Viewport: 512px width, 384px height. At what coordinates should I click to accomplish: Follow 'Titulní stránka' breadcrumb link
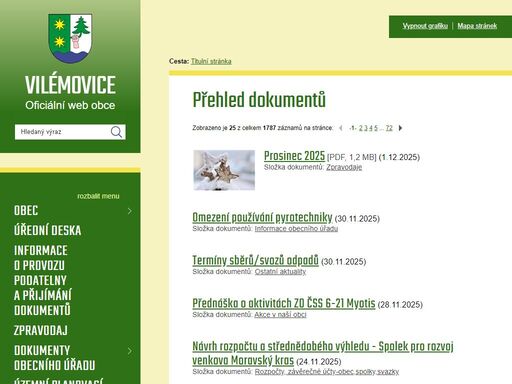(211, 61)
